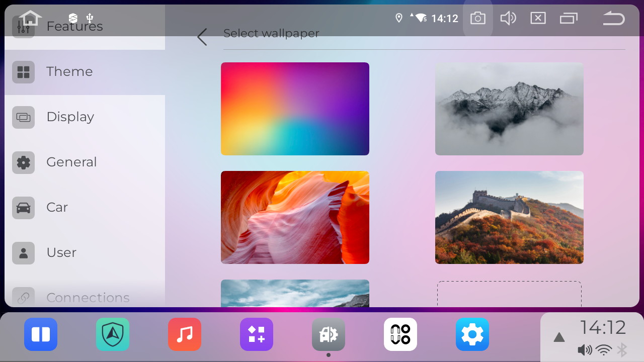This screenshot has height=362, width=644.
Task: Take a screenshot with the camera icon
Action: coord(477,19)
